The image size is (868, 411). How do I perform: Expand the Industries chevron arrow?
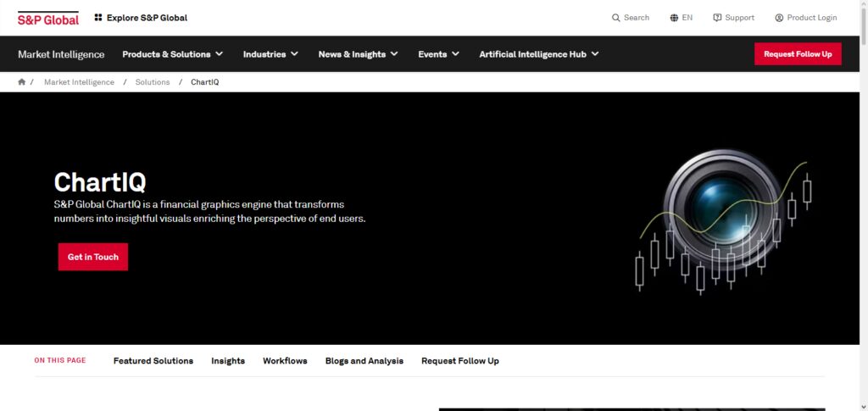coord(294,53)
